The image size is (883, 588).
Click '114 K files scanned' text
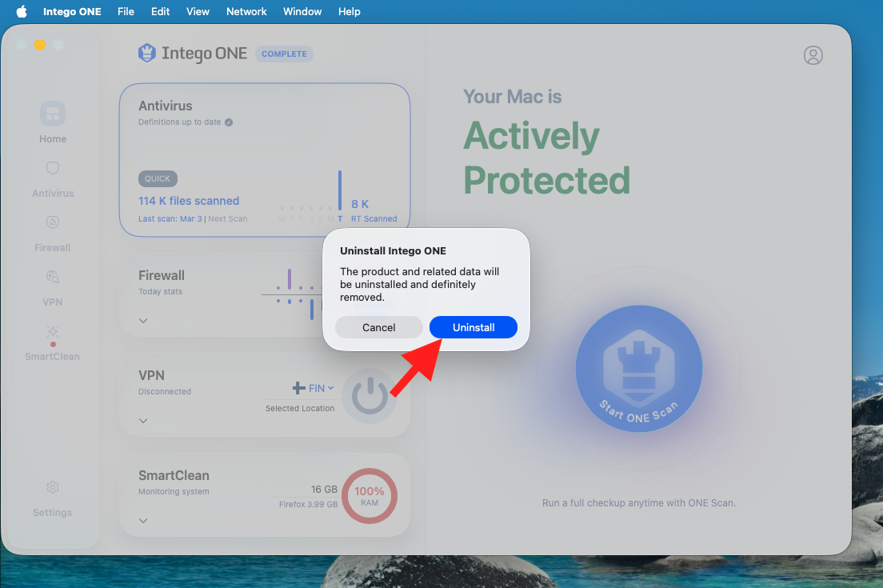189,201
